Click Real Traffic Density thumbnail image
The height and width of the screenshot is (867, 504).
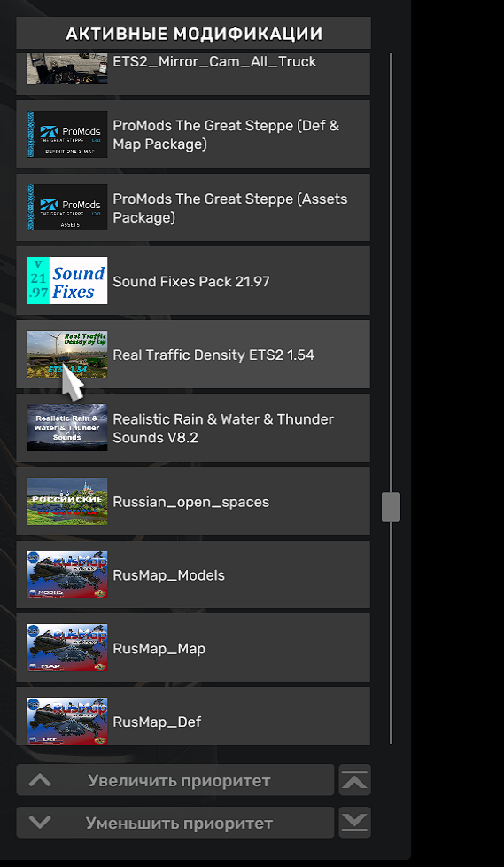66,355
